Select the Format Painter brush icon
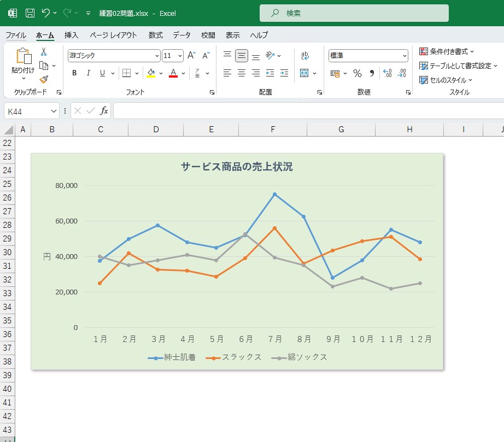Viewport: 504px width, 442px height. point(44,79)
